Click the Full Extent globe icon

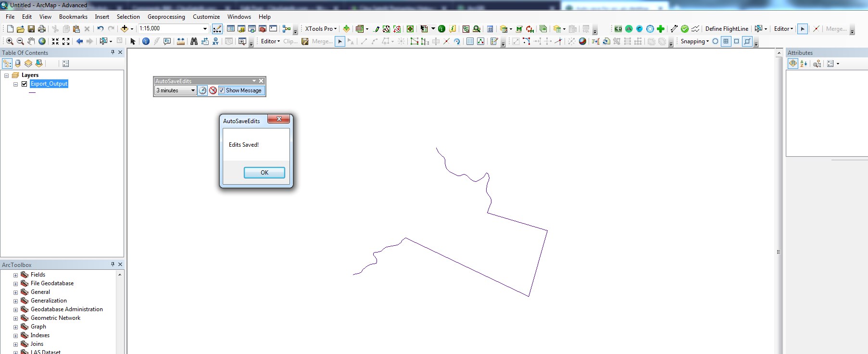42,41
